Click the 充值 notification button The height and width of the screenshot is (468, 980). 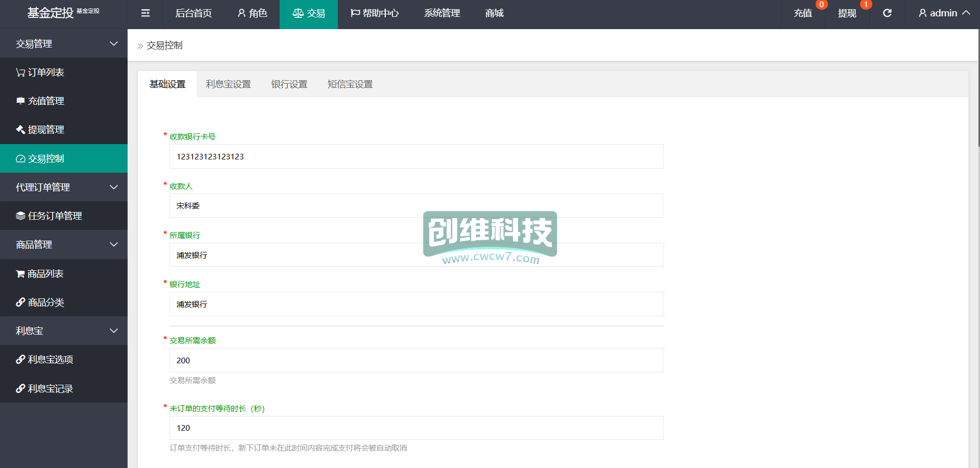(x=802, y=13)
